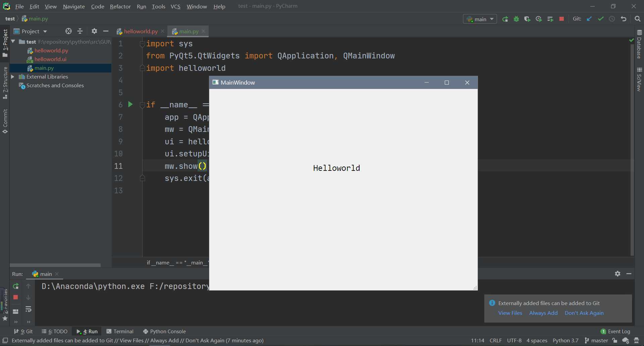Rerun main in the Run panel
Screen dimensions: 644x346
coord(15,286)
